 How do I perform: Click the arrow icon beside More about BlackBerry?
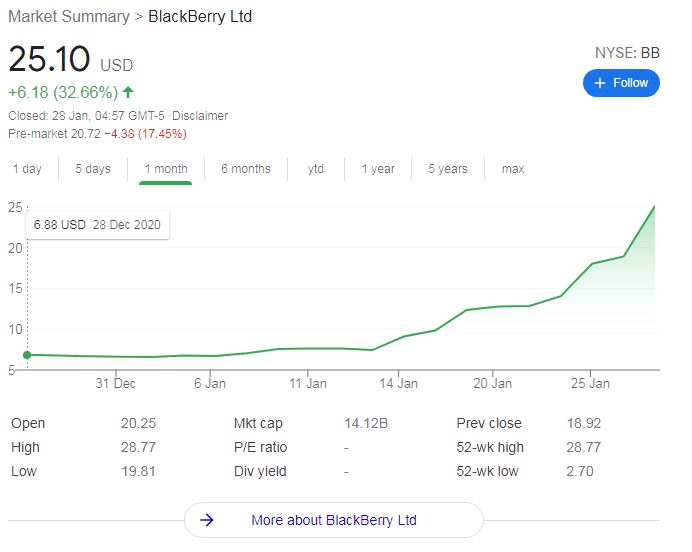[207, 520]
